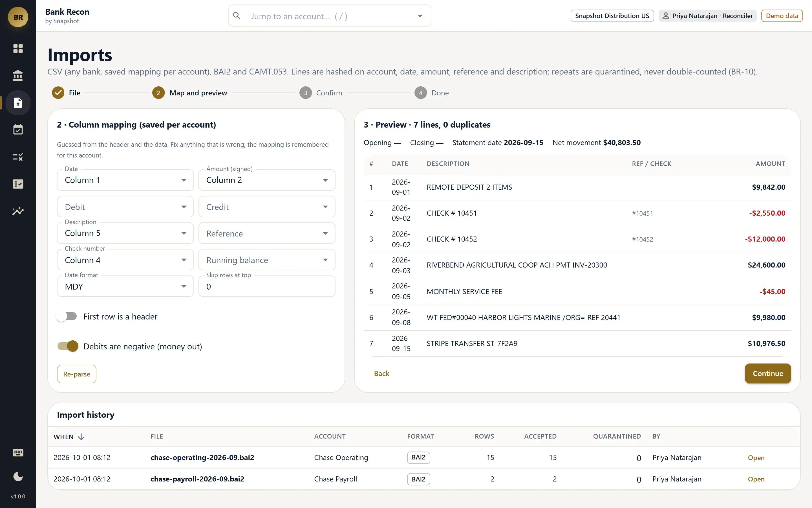812x508 pixels.
Task: Toggle First row is a header
Action: point(67,316)
